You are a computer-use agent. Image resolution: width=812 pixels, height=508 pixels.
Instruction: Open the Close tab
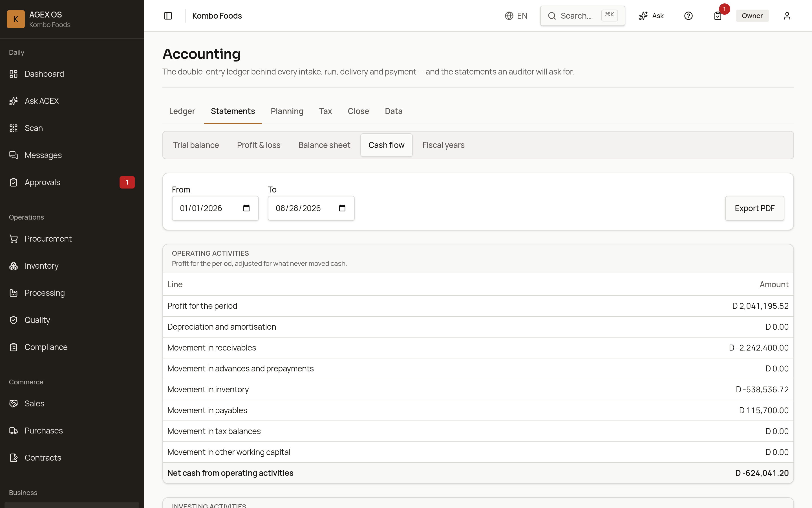[x=358, y=111]
